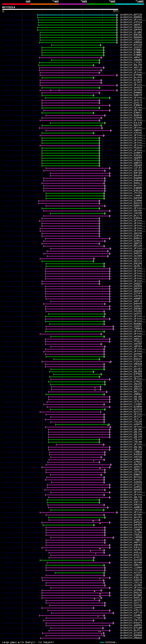This screenshot has width=146, height=644.
Task: Click the UniRef100_O80642 entry
Action: [x=131, y=27]
